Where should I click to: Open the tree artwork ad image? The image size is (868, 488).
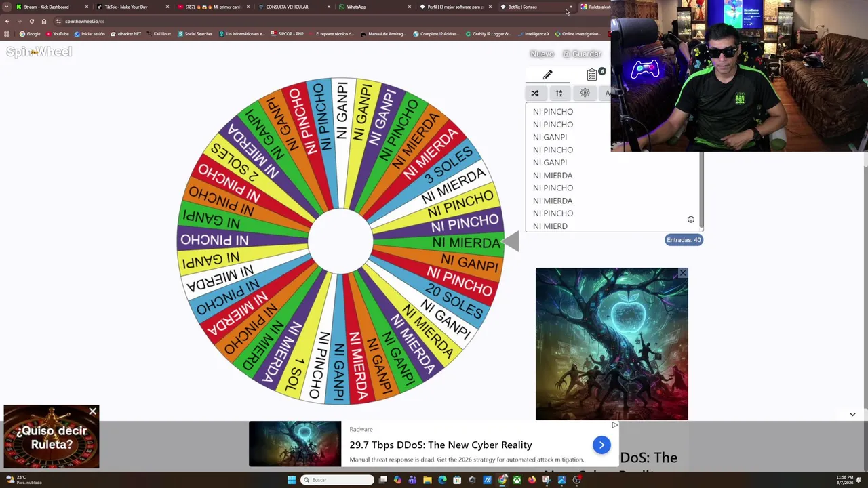point(612,344)
